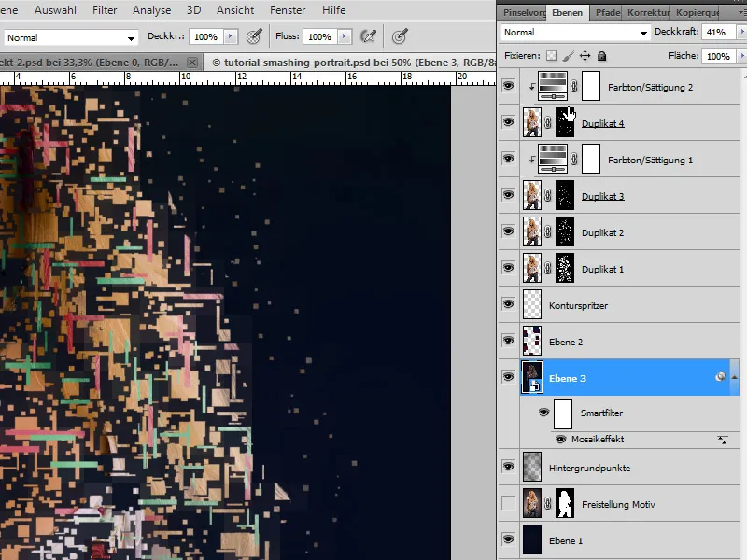Switch to Korrekturen panel tab

click(x=648, y=12)
